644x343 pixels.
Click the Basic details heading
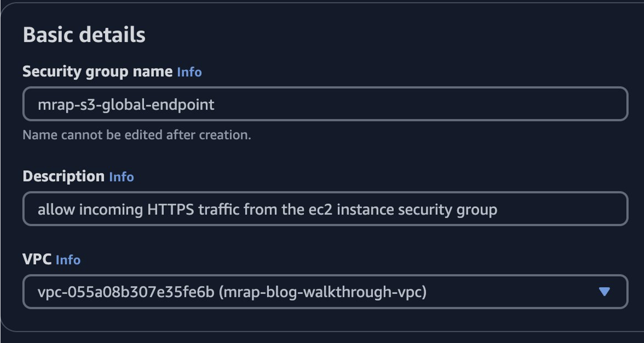click(x=84, y=34)
